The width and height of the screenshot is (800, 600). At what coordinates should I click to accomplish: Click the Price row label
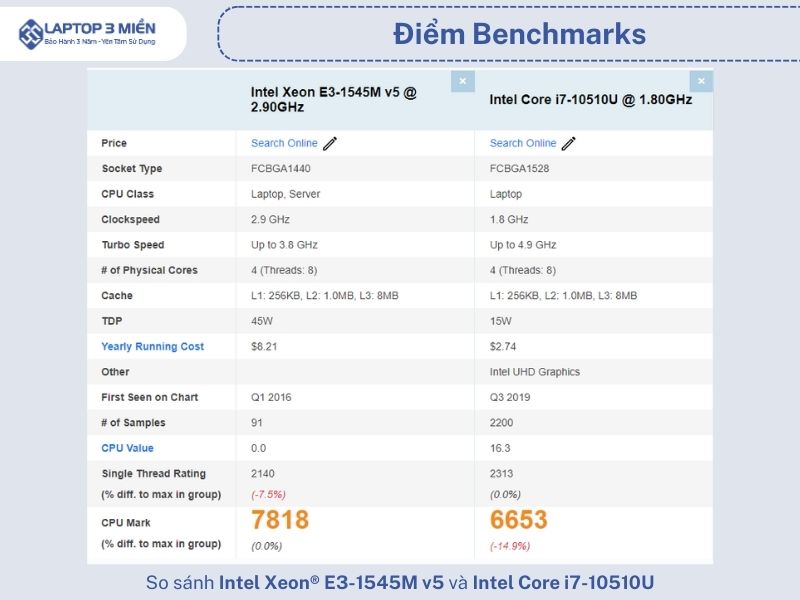[x=114, y=143]
